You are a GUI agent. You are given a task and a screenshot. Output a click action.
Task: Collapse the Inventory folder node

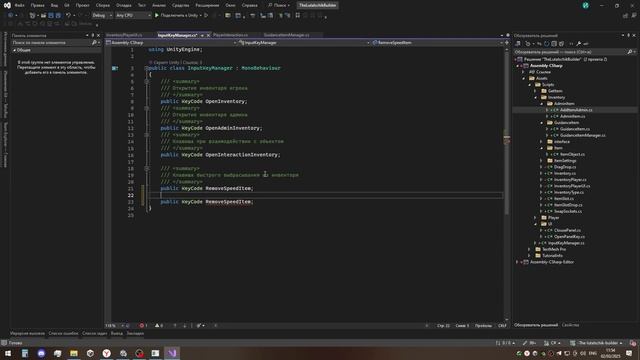pyautogui.click(x=536, y=97)
